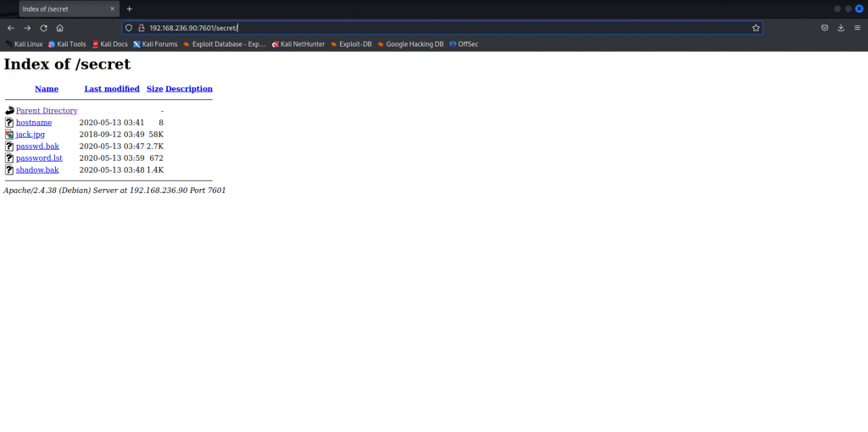The image size is (868, 432).
Task: Open the Exploit Database bookmark
Action: tap(224, 44)
